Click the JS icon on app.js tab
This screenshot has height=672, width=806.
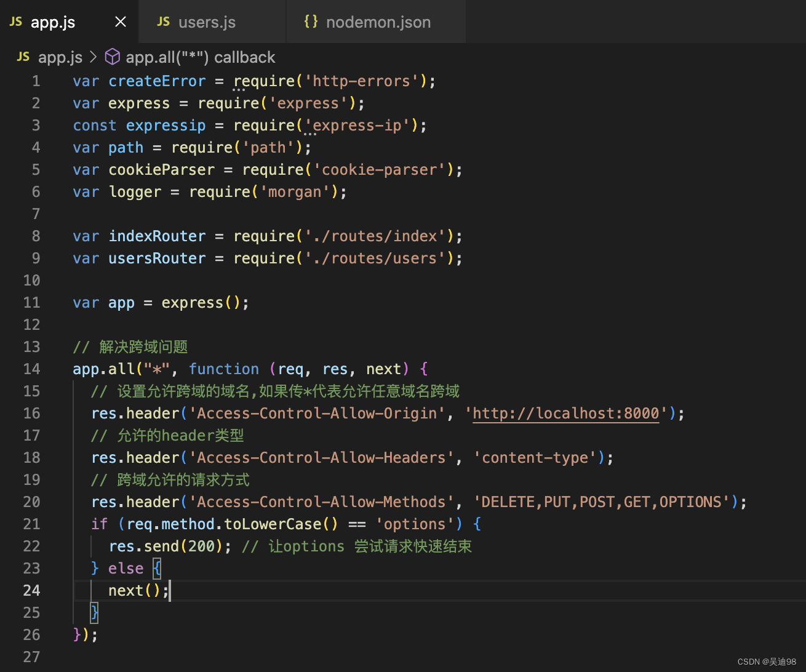point(16,22)
